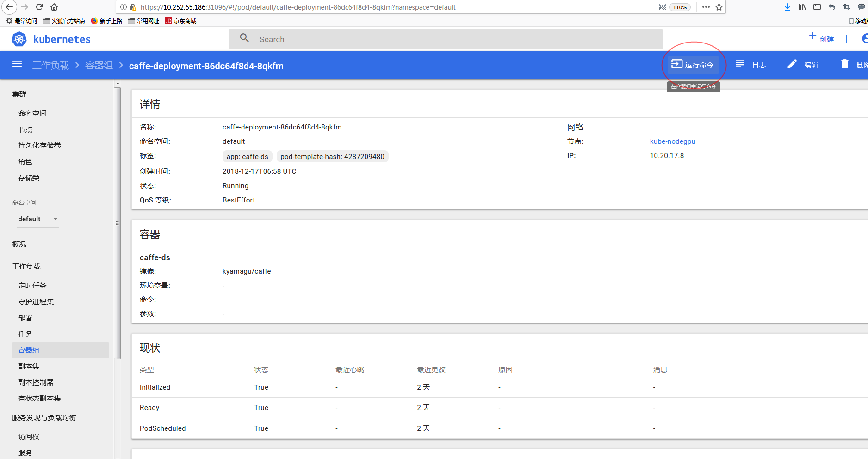Image resolution: width=868 pixels, height=459 pixels.
Task: Select 节点 in sidebar
Action: click(x=25, y=129)
